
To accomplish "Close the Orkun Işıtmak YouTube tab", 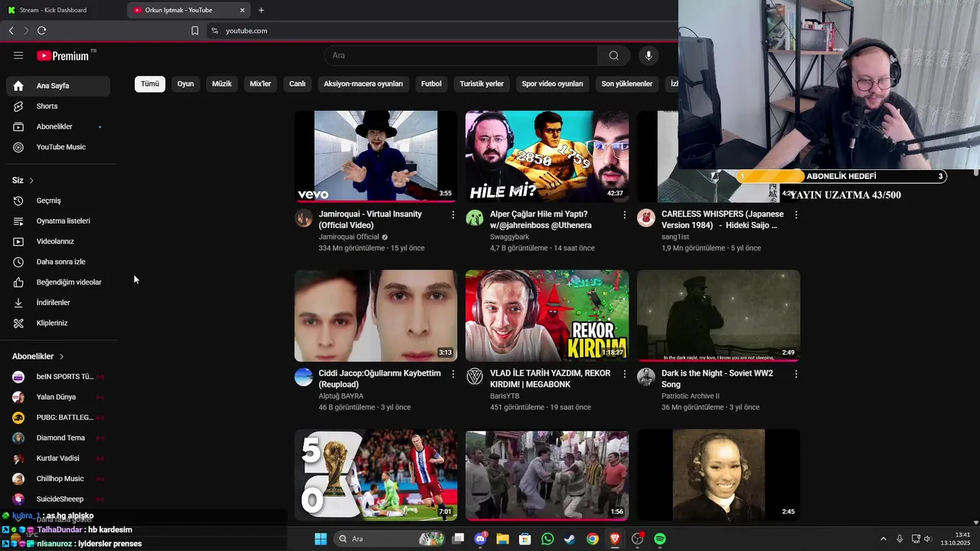I will [243, 10].
